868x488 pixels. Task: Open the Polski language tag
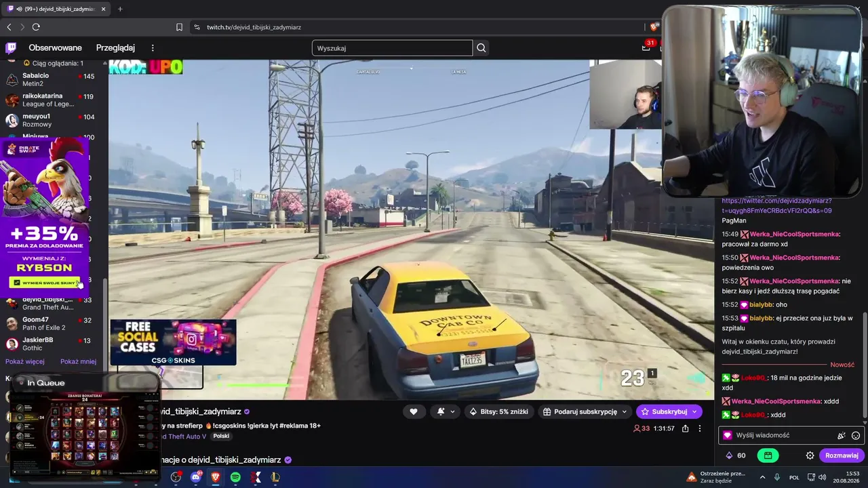click(x=221, y=436)
